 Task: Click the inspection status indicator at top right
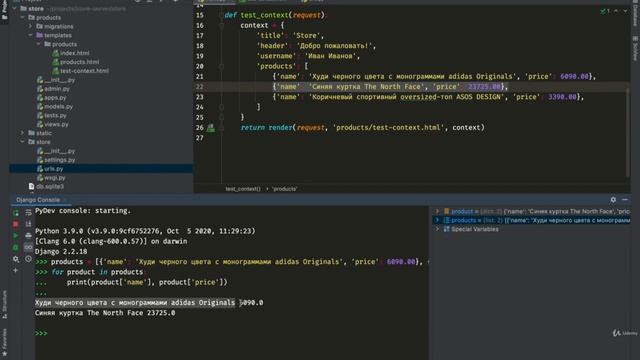click(x=605, y=11)
